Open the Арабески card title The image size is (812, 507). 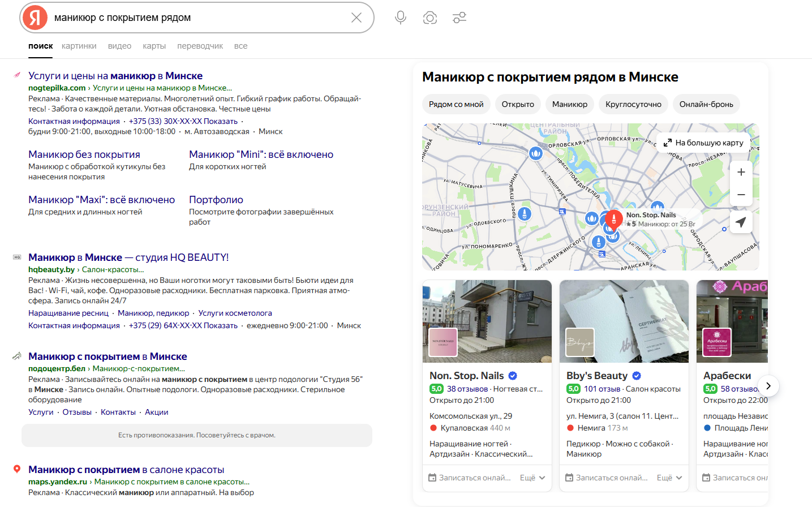(727, 376)
